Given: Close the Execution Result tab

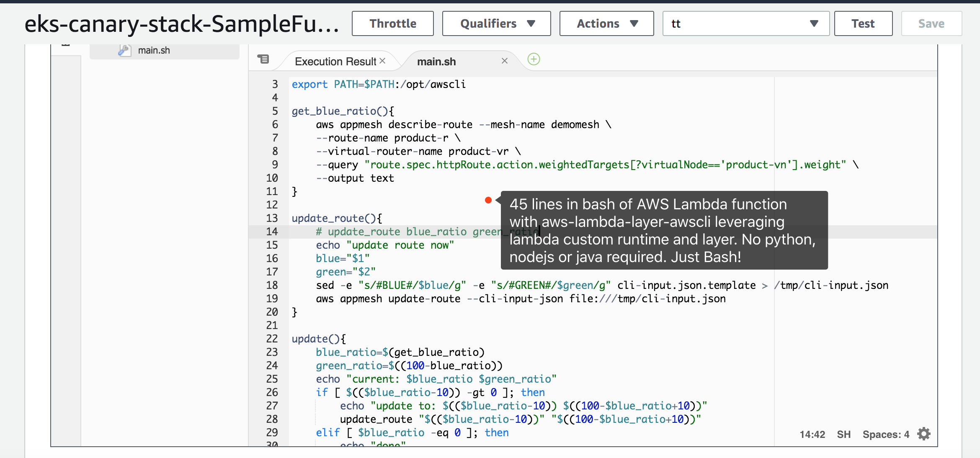Looking at the screenshot, I should [382, 61].
